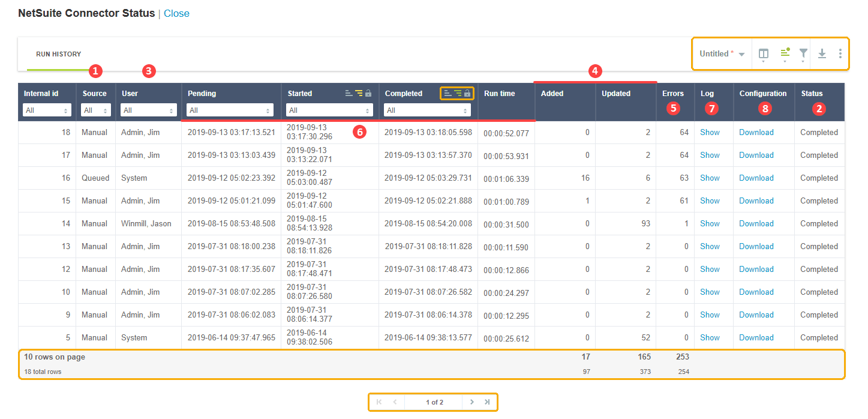Click the Updated column header
The height and width of the screenshot is (419, 868).
pyautogui.click(x=616, y=94)
